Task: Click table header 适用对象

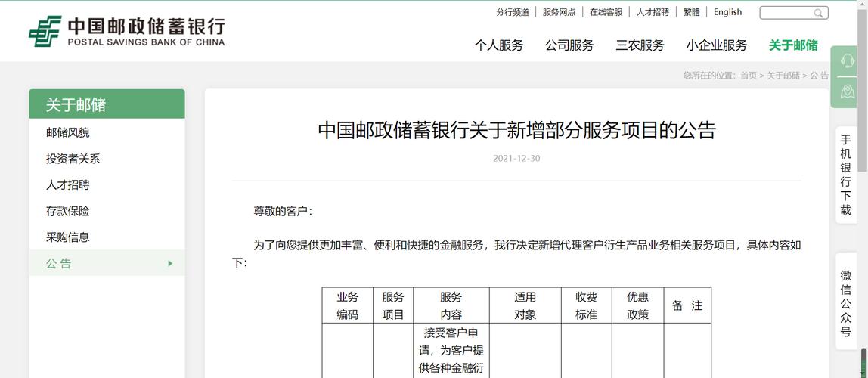Action: (525, 305)
